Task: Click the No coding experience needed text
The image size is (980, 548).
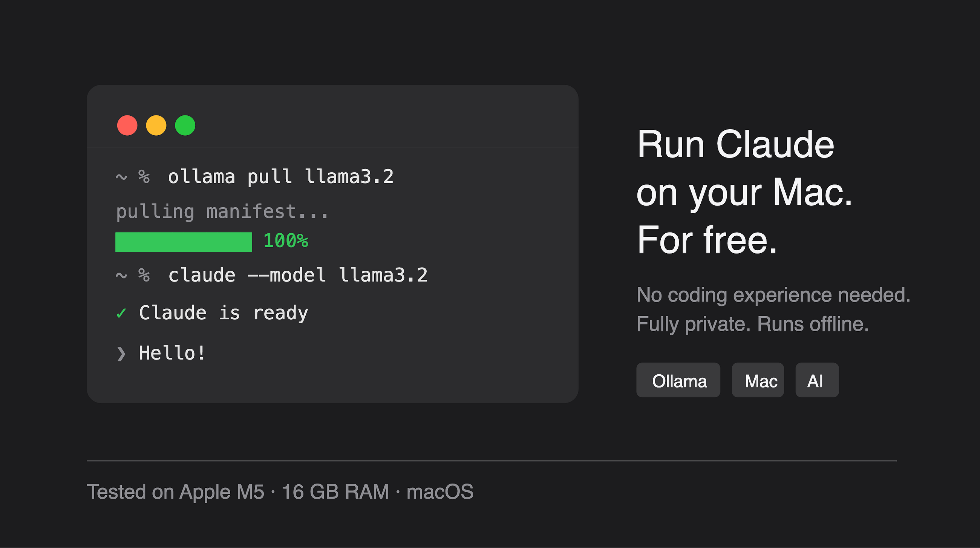Action: pyautogui.click(x=773, y=295)
